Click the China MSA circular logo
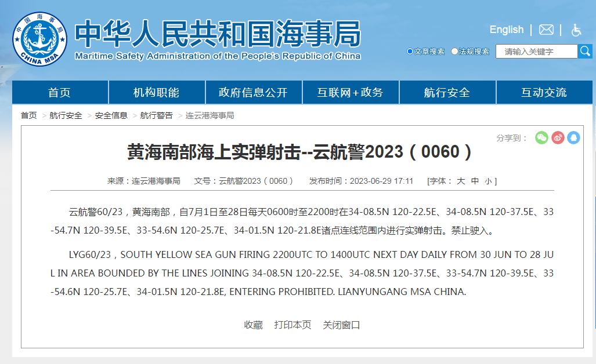The width and height of the screenshot is (596, 364). point(40,39)
